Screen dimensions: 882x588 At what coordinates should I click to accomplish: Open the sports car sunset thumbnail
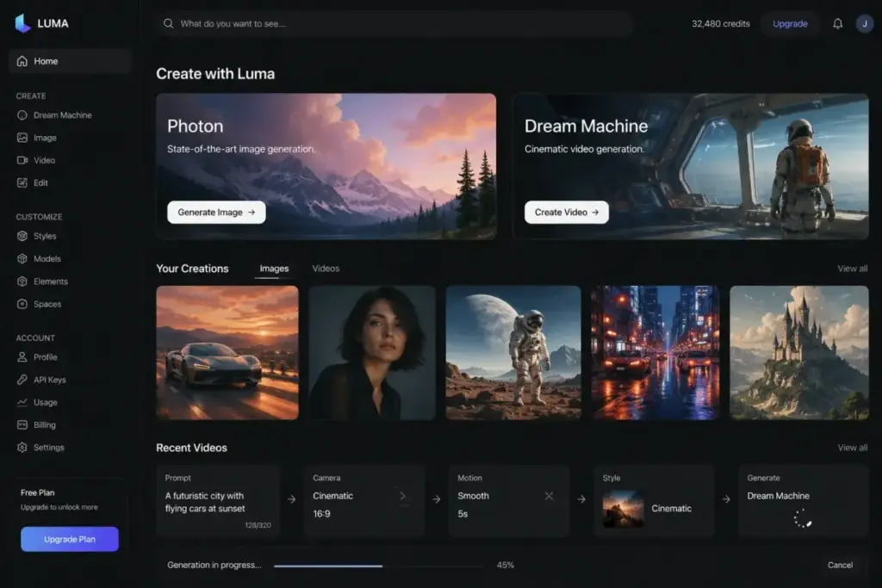227,352
